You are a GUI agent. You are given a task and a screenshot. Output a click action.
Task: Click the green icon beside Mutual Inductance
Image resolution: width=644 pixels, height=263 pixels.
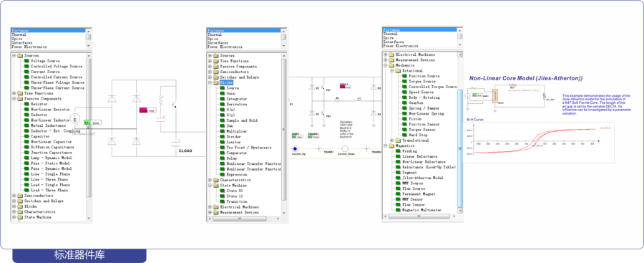[x=26, y=125]
